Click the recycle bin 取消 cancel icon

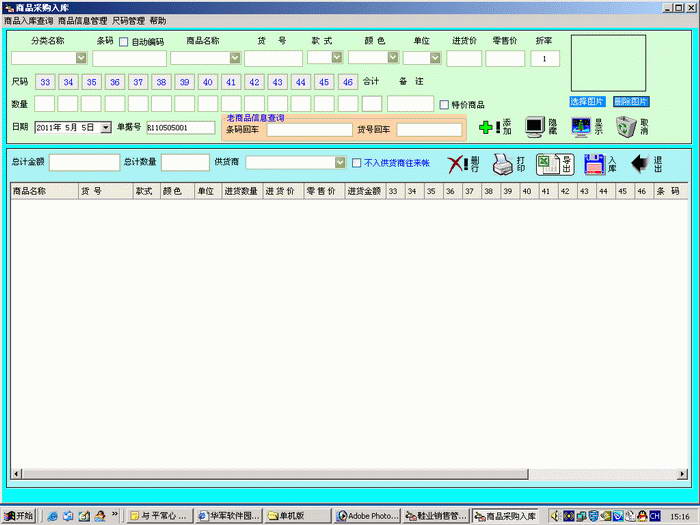pyautogui.click(x=626, y=127)
